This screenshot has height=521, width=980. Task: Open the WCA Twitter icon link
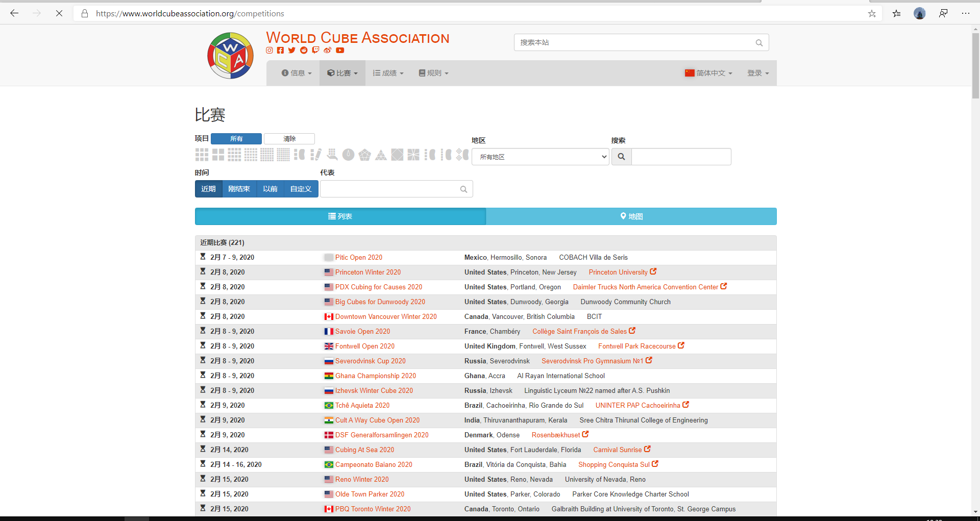pyautogui.click(x=291, y=50)
